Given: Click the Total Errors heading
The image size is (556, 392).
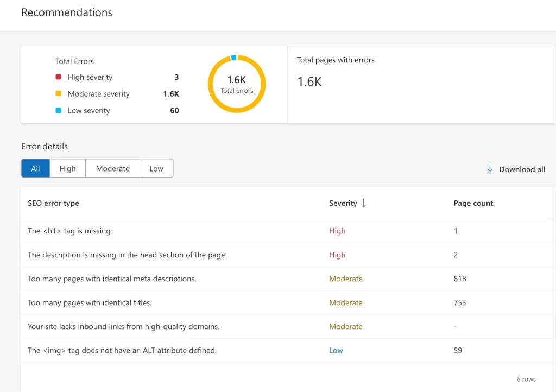Looking at the screenshot, I should click(74, 61).
